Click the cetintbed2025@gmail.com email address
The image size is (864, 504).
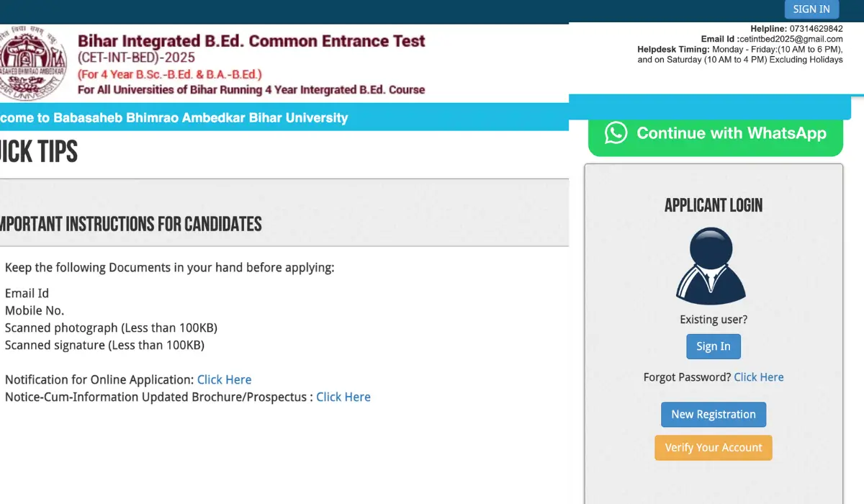[x=791, y=39]
